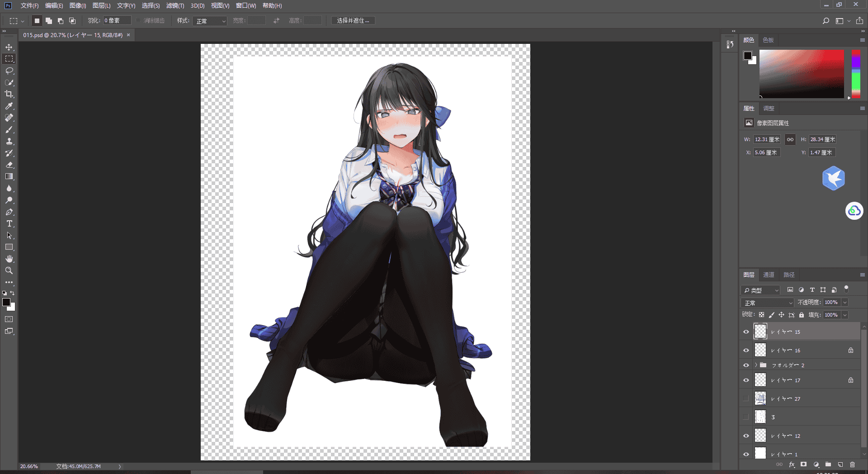Select the Horizontal Type tool
Image resolution: width=868 pixels, height=474 pixels.
click(9, 223)
